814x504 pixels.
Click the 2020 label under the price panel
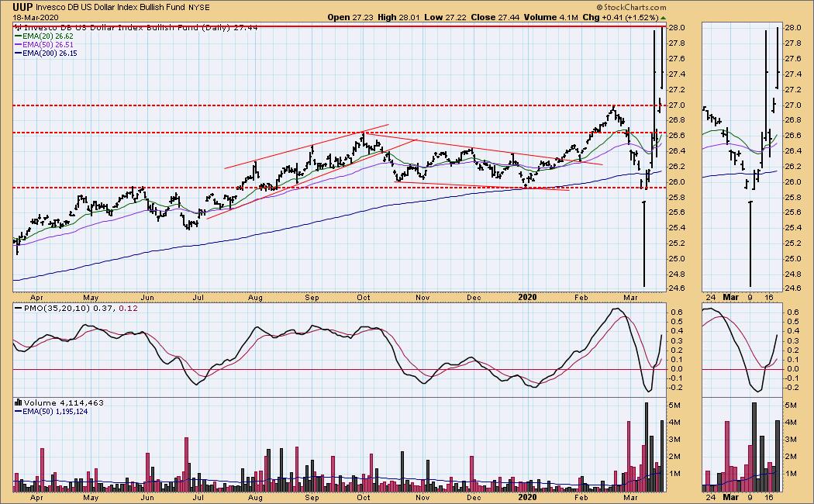point(527,298)
